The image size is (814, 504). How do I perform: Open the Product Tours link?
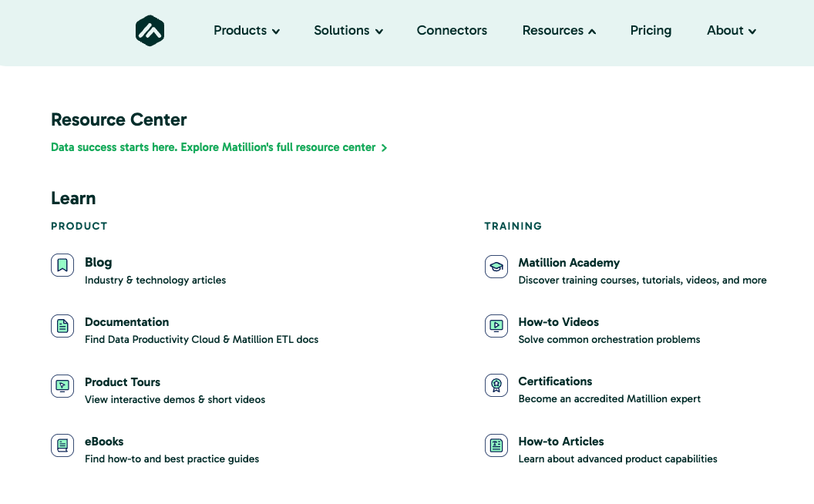[x=123, y=382]
